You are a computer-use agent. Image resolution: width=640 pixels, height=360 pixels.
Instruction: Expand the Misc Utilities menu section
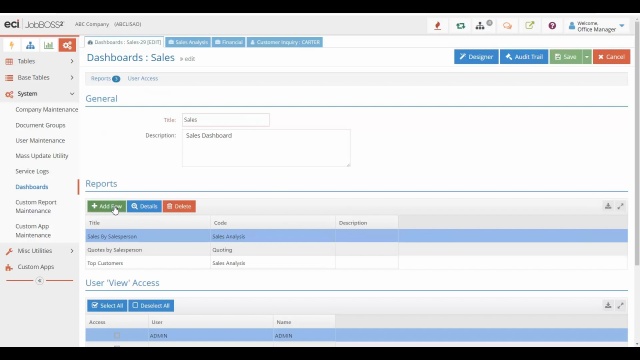click(40, 251)
